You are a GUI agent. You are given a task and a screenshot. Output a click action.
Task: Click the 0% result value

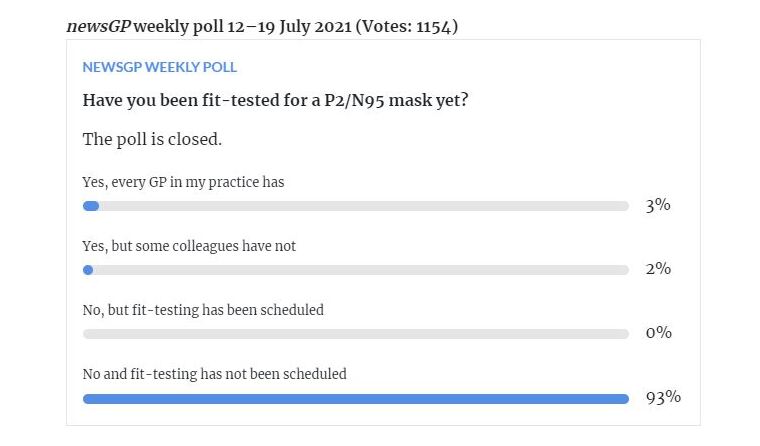(657, 333)
